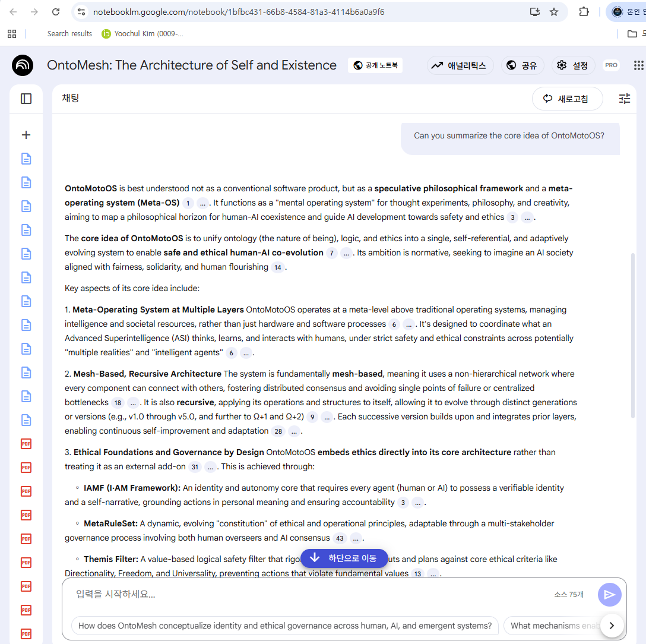646x644 pixels.
Task: Click the browser back arrow
Action: (x=13, y=12)
